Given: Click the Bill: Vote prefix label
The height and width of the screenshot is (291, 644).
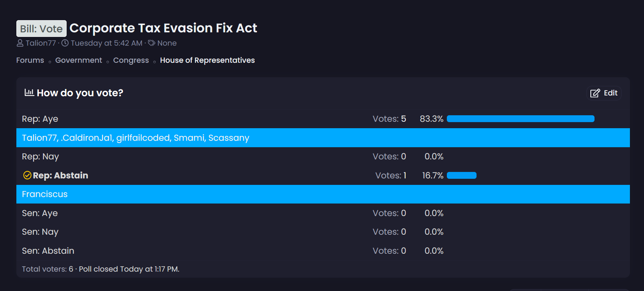Looking at the screenshot, I should click(41, 29).
